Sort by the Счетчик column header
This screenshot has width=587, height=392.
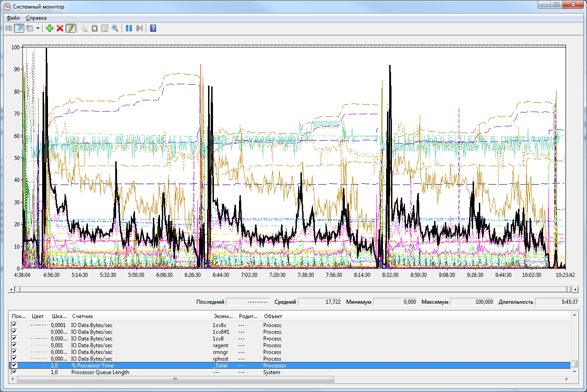83,316
